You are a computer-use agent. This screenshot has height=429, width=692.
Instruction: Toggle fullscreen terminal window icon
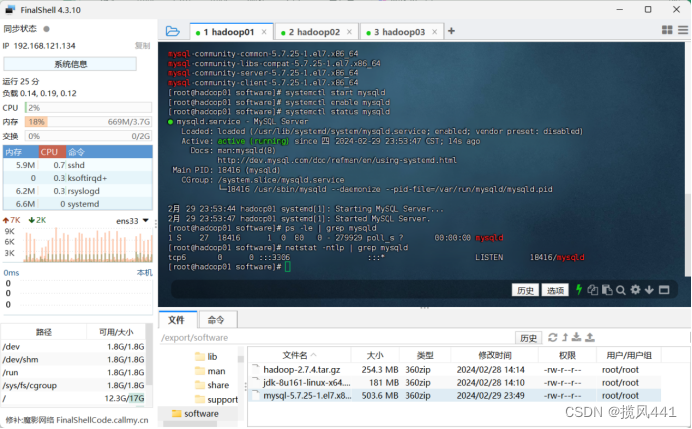[x=664, y=290]
